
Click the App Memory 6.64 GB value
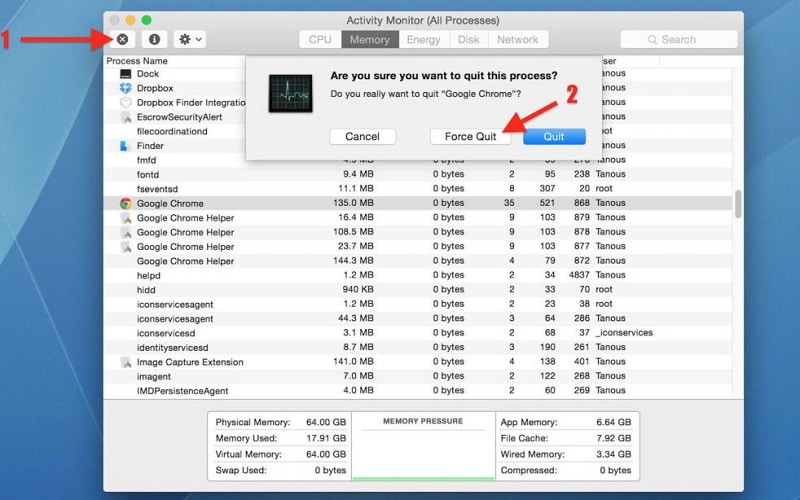pyautogui.click(x=614, y=422)
